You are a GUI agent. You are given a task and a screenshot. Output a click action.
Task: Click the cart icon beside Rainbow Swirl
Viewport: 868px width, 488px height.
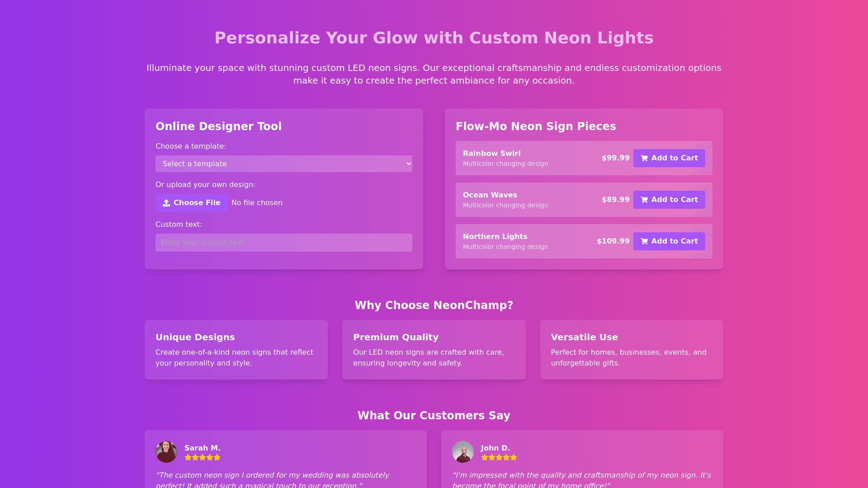tap(644, 158)
